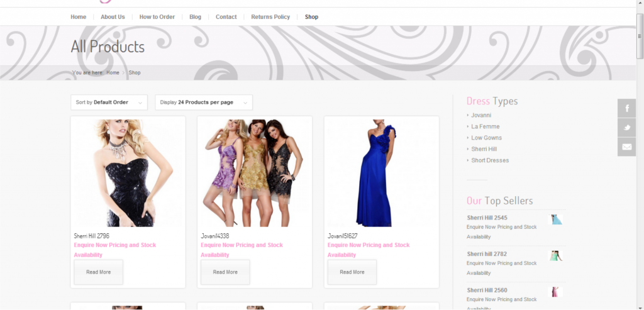This screenshot has width=644, height=310.
Task: Open the blue gown product image
Action: [x=382, y=173]
